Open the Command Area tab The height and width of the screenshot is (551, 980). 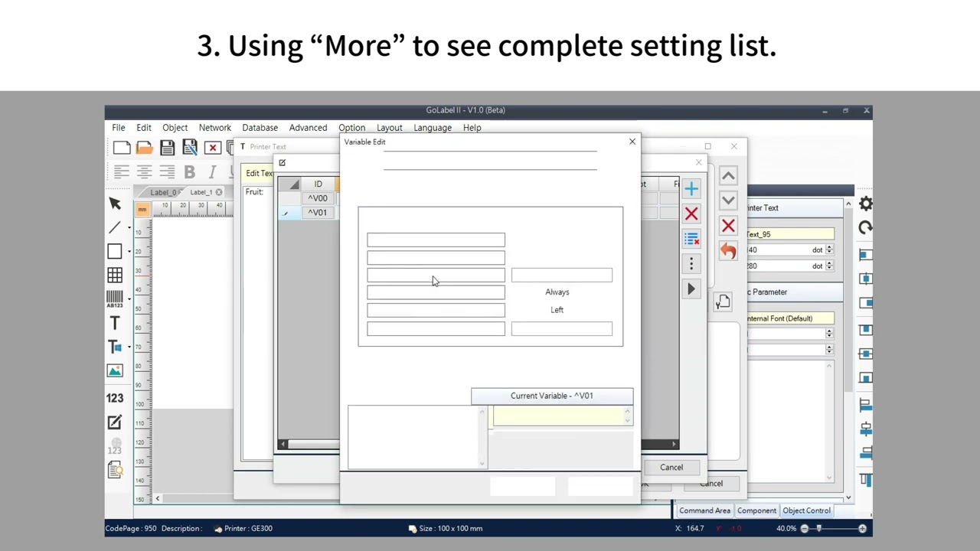point(704,510)
